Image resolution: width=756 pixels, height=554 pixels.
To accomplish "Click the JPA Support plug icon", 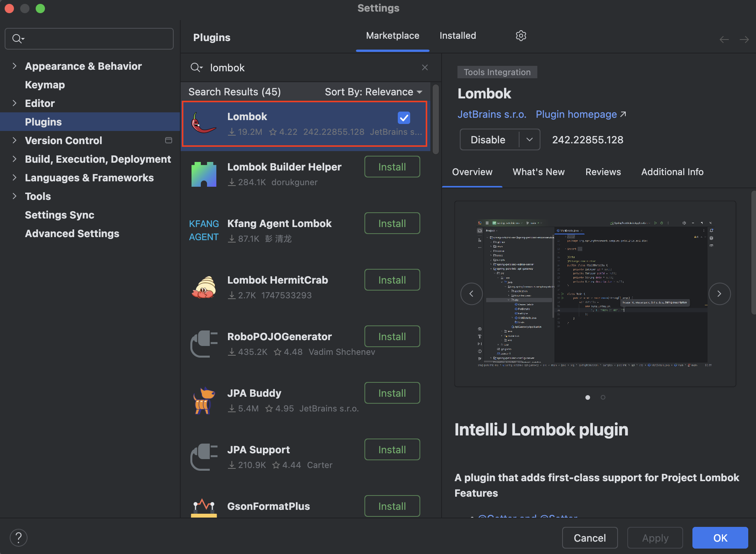I will pyautogui.click(x=204, y=457).
